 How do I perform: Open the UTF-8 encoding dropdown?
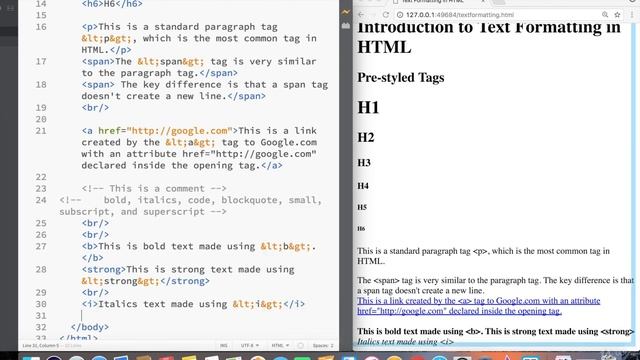[x=249, y=345]
